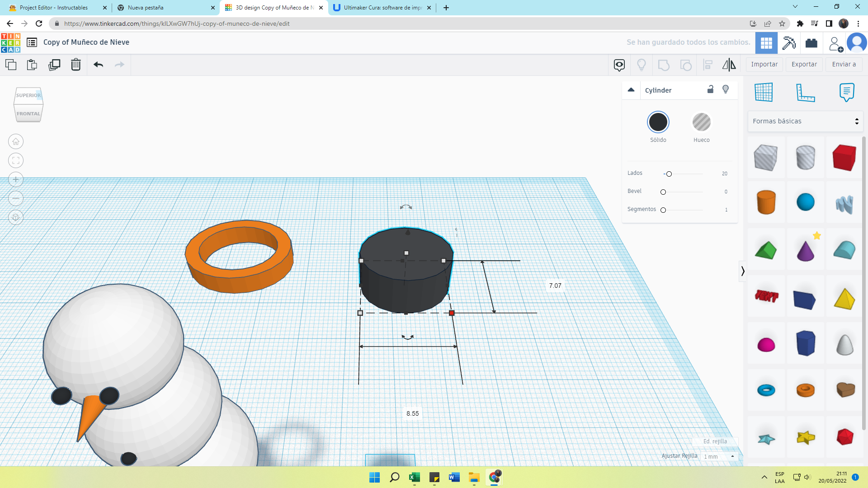868x488 pixels.
Task: Click the Group shapes icon
Action: [x=664, y=65]
